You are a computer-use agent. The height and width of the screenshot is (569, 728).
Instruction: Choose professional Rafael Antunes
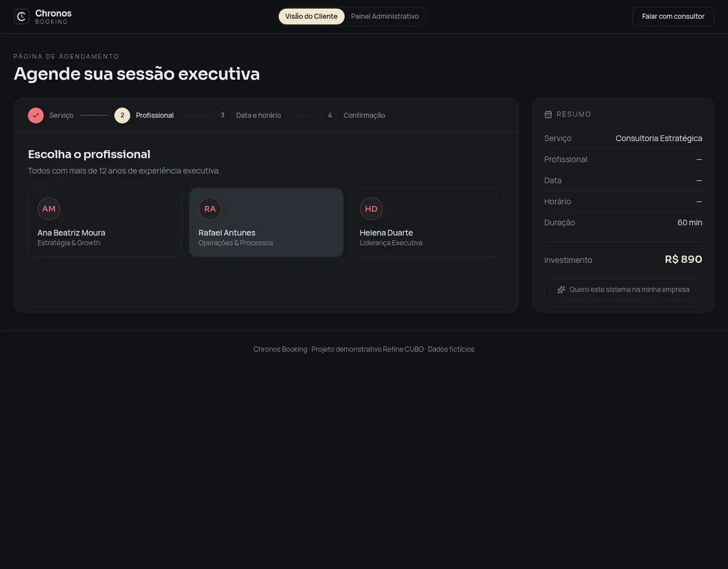click(266, 222)
